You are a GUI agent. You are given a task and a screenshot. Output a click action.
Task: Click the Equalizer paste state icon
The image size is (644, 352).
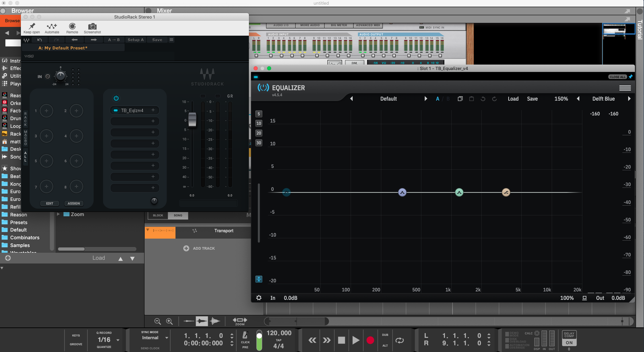pos(472,99)
